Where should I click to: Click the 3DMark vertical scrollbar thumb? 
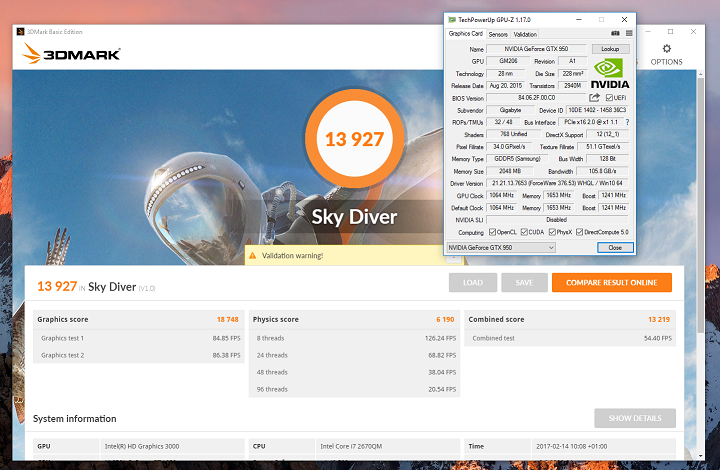coord(701,204)
